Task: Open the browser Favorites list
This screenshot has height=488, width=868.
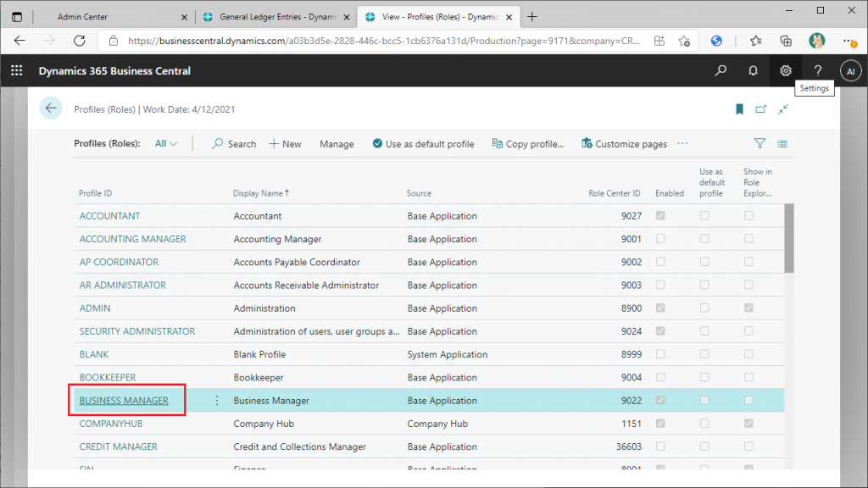Action: tap(755, 41)
